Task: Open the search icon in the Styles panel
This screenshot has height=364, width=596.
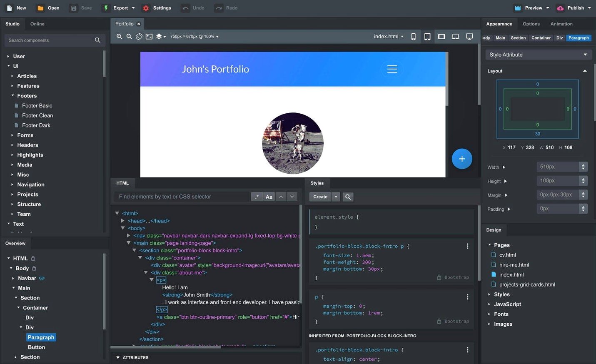Action: 348,197
